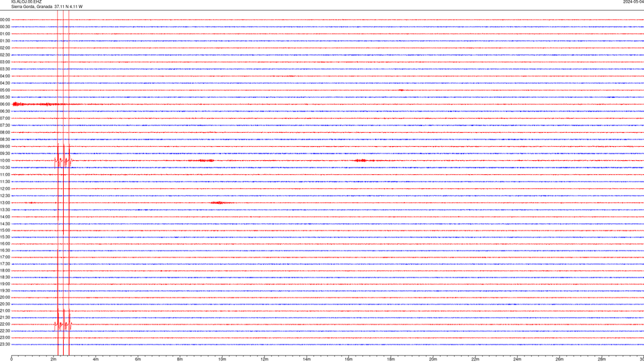Click the 14m tick label on time axis
The image size is (644, 362).
(307, 359)
